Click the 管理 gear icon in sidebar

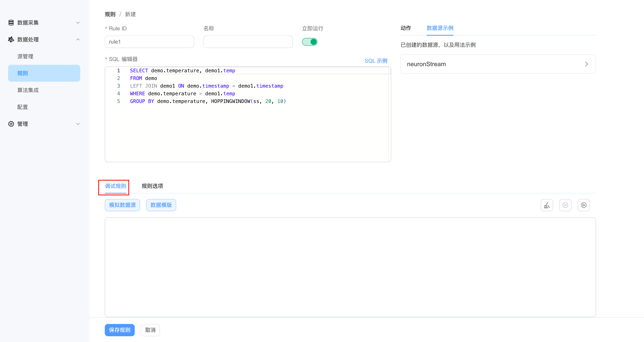tap(11, 124)
